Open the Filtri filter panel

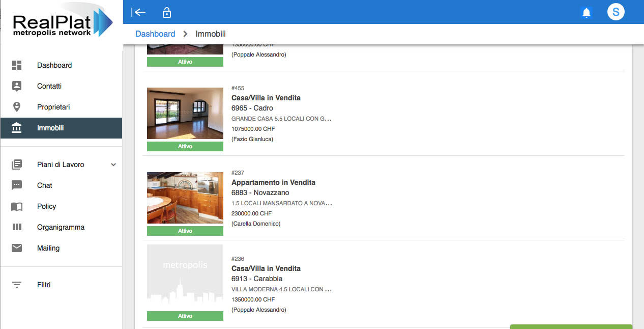(44, 285)
